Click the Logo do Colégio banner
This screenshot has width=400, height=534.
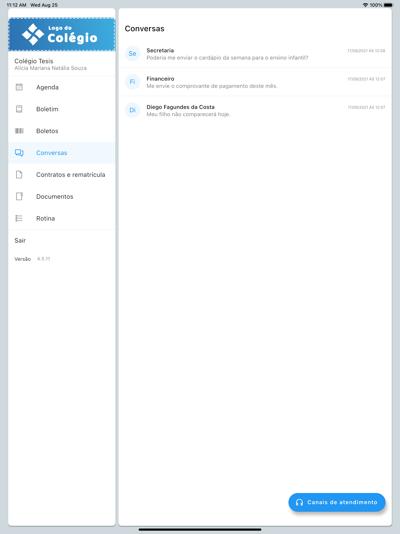62,35
